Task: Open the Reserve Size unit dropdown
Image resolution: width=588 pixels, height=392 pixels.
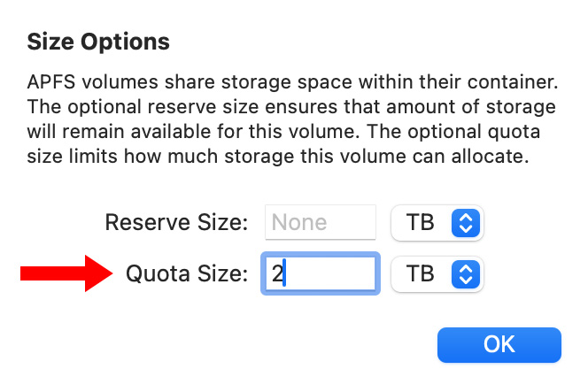Action: pyautogui.click(x=436, y=223)
